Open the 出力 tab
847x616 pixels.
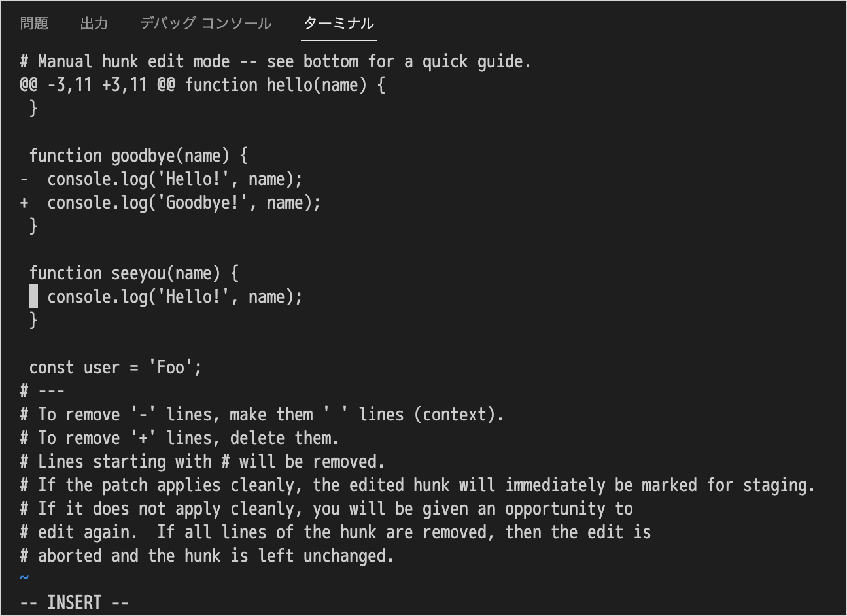94,24
